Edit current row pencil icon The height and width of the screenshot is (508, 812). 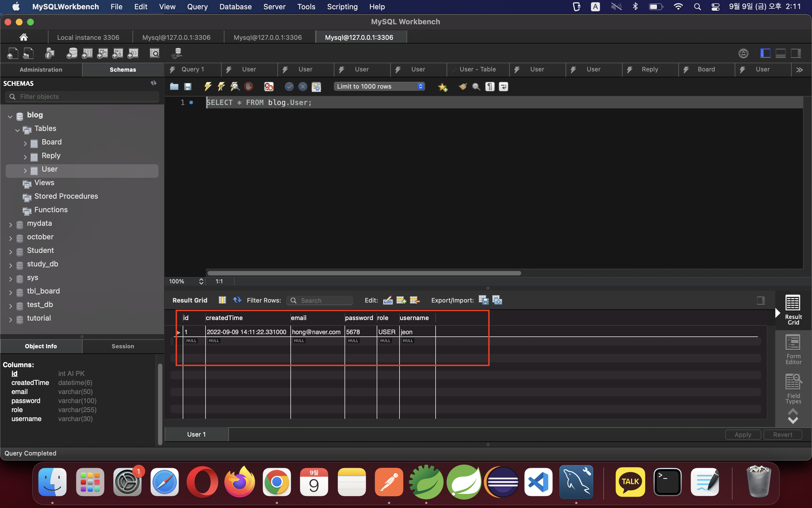(388, 300)
